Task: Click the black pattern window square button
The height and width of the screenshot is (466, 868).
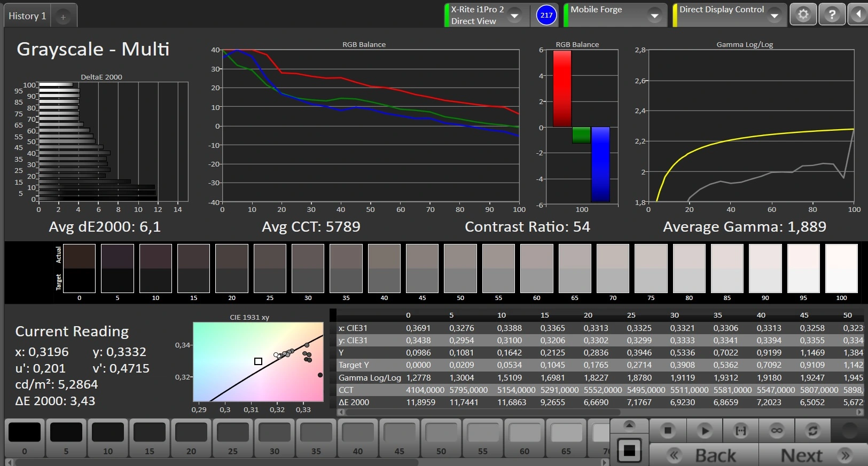Action: click(x=629, y=450)
